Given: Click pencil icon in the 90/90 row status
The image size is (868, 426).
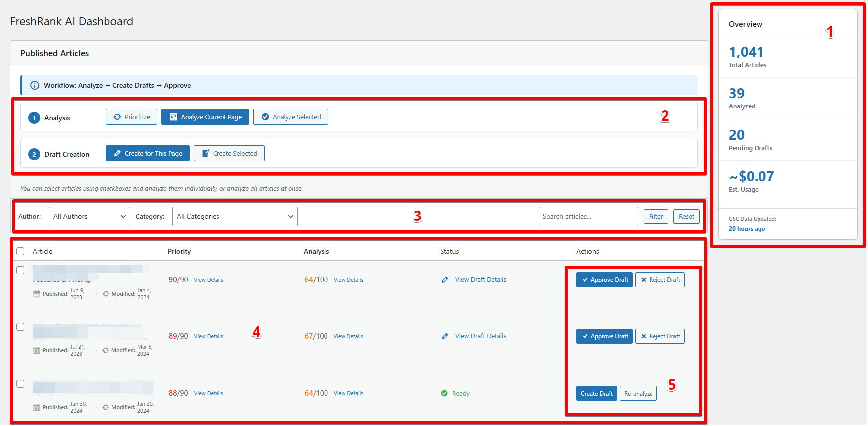Looking at the screenshot, I should pyautogui.click(x=445, y=280).
